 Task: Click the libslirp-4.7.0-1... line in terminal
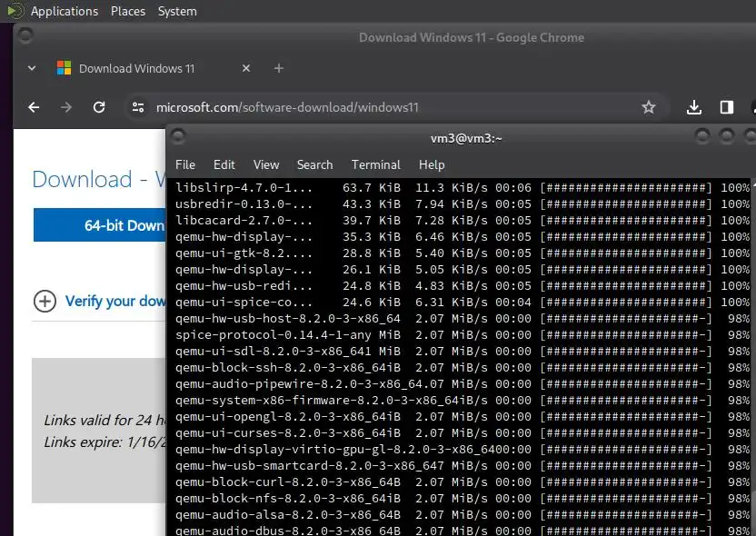(462, 187)
